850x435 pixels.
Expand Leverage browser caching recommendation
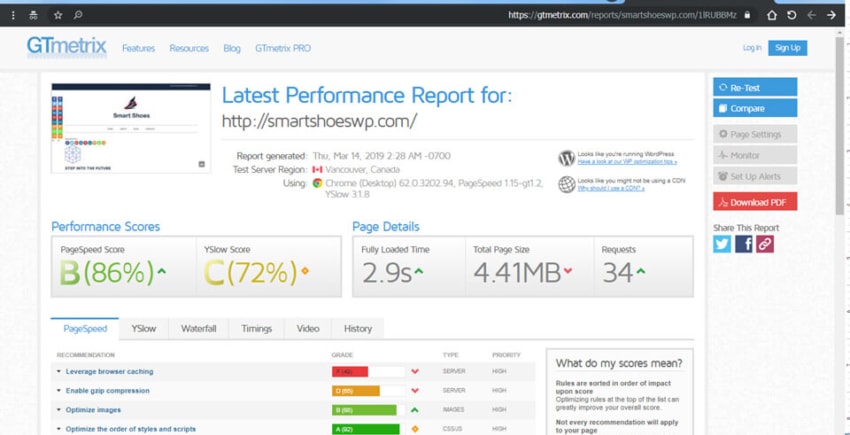click(x=105, y=372)
